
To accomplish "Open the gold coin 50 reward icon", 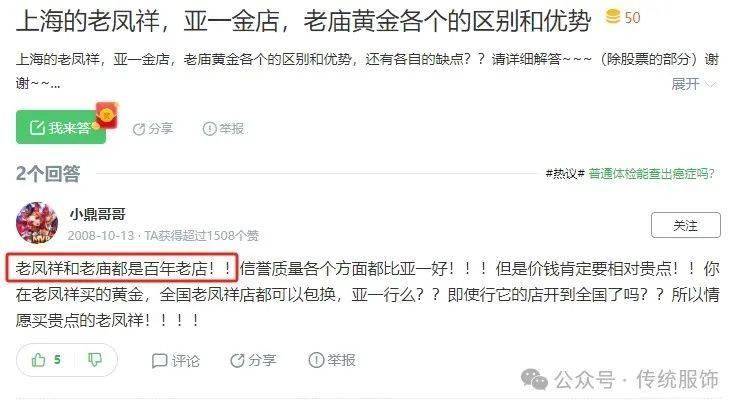I will 613,17.
